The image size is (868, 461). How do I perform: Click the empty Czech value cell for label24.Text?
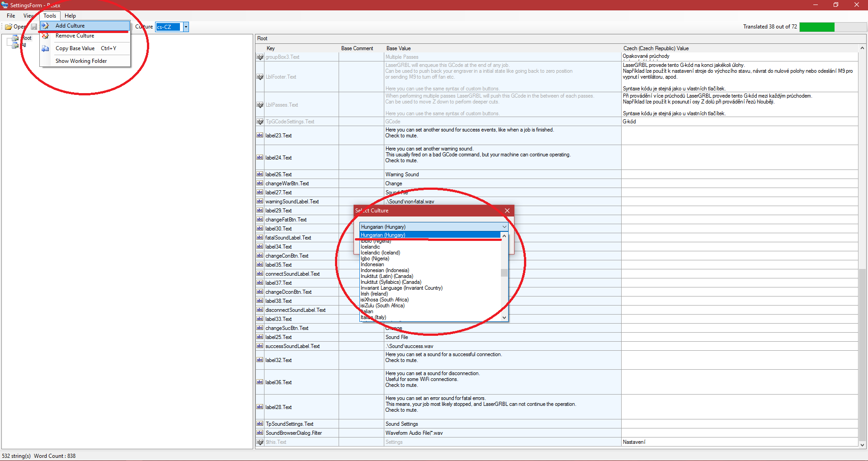740,157
